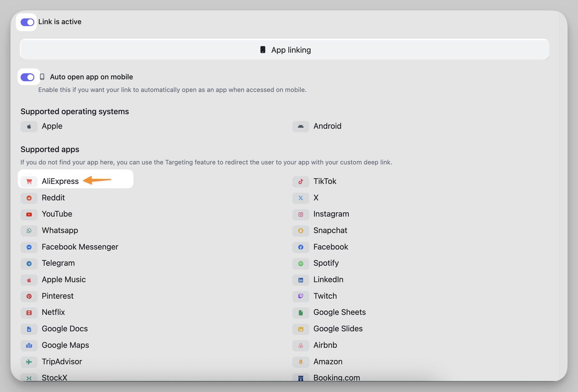The image size is (578, 392).
Task: Click the X app icon
Action: pos(301,198)
